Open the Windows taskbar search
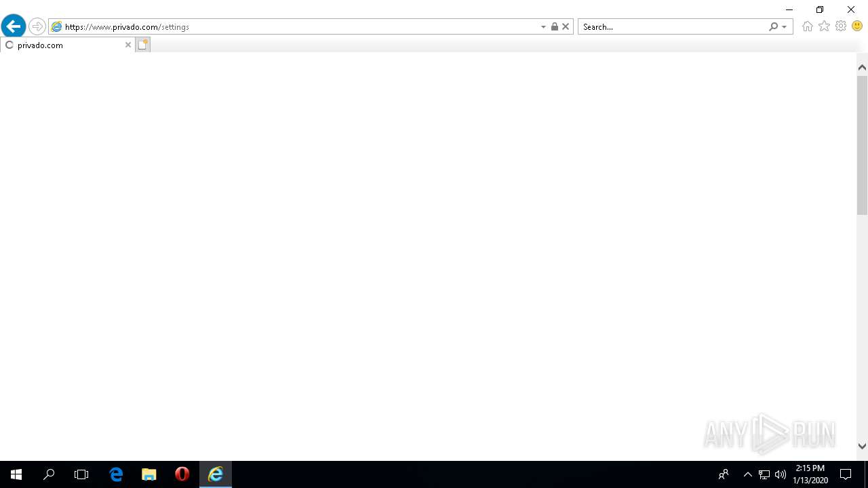868x488 pixels. (x=49, y=474)
